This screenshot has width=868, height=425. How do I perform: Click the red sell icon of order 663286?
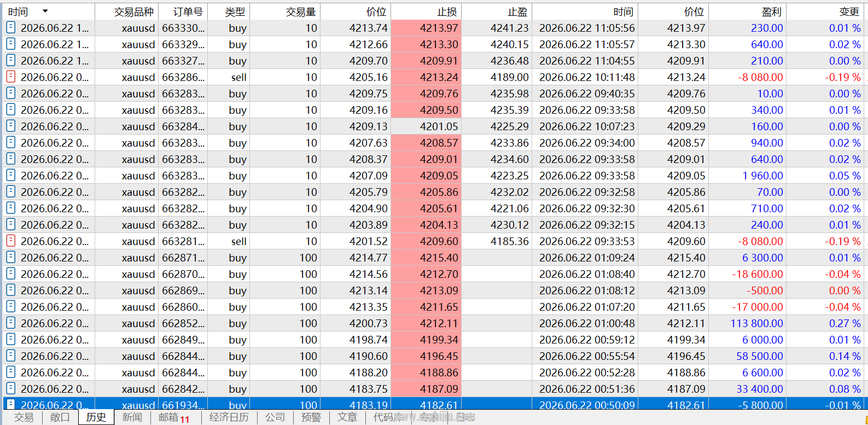coord(10,77)
